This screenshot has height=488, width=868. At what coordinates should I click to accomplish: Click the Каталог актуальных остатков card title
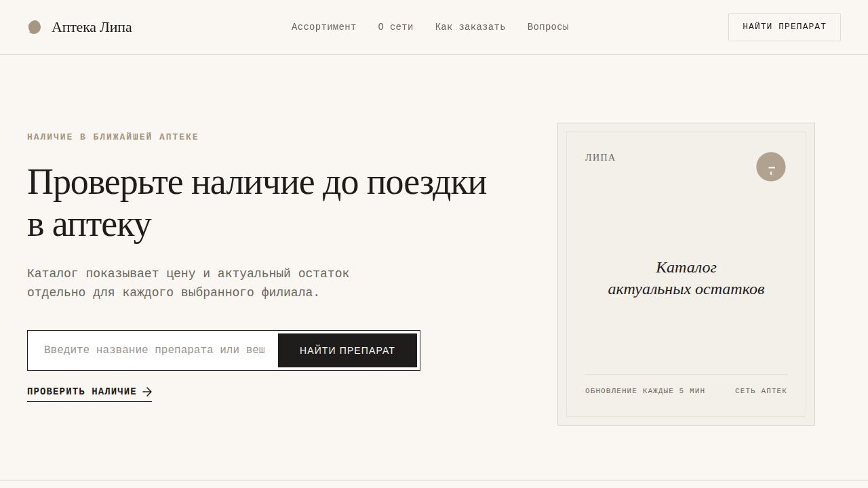pyautogui.click(x=686, y=279)
